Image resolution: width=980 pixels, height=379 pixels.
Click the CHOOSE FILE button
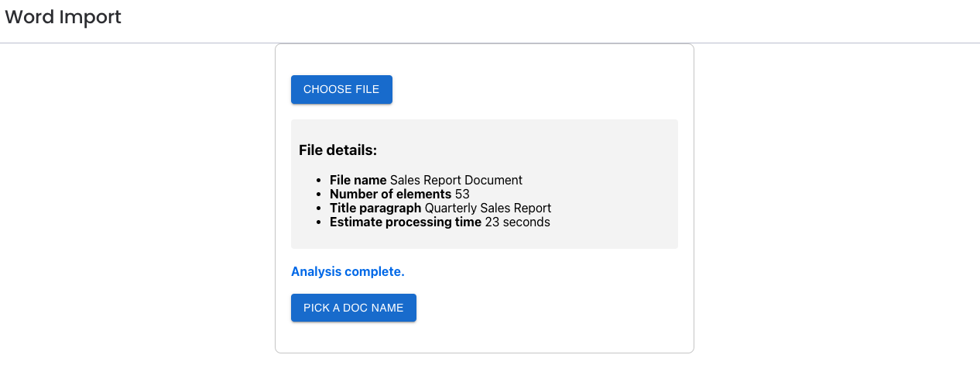click(341, 89)
